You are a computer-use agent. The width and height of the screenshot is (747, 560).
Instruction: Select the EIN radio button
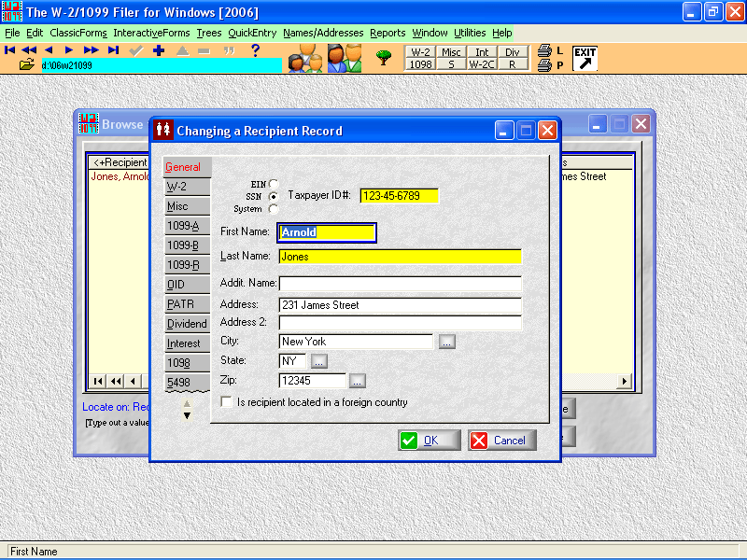coord(274,184)
